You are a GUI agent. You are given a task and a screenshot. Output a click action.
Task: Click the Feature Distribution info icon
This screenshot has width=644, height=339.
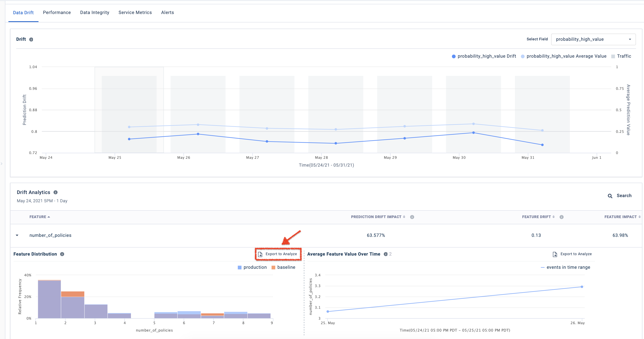pos(62,254)
